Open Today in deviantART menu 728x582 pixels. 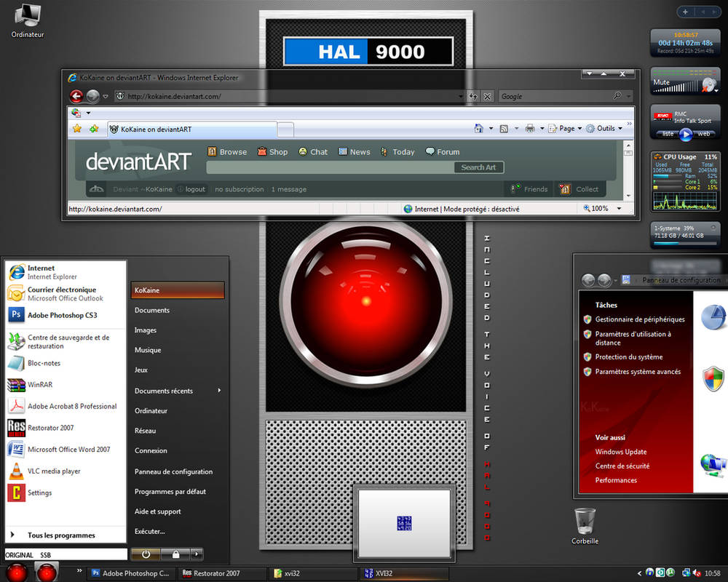[397, 152]
